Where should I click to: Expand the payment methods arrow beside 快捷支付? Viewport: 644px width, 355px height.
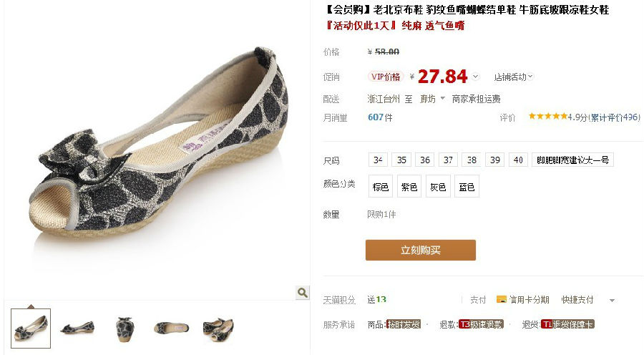[x=612, y=301]
